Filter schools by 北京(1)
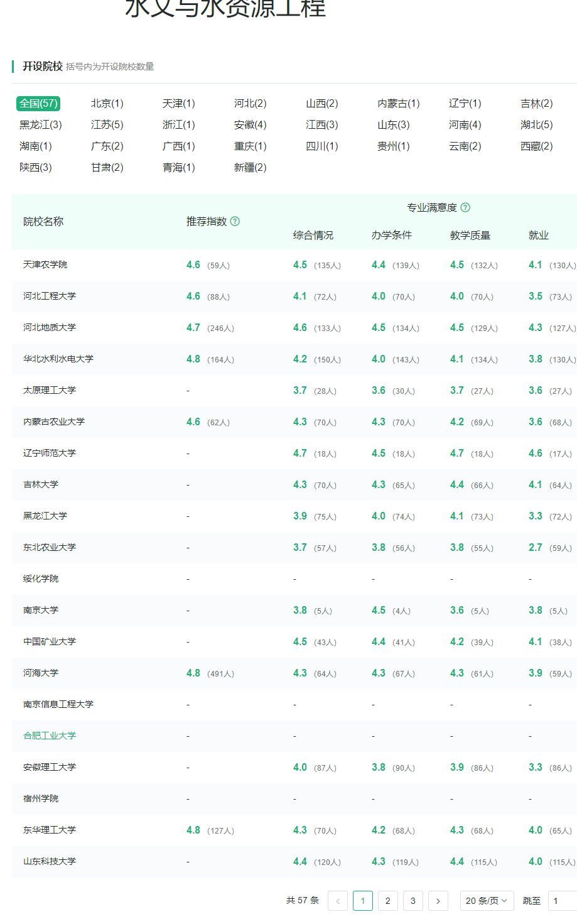Image resolution: width=577 pixels, height=924 pixels. pyautogui.click(x=107, y=103)
